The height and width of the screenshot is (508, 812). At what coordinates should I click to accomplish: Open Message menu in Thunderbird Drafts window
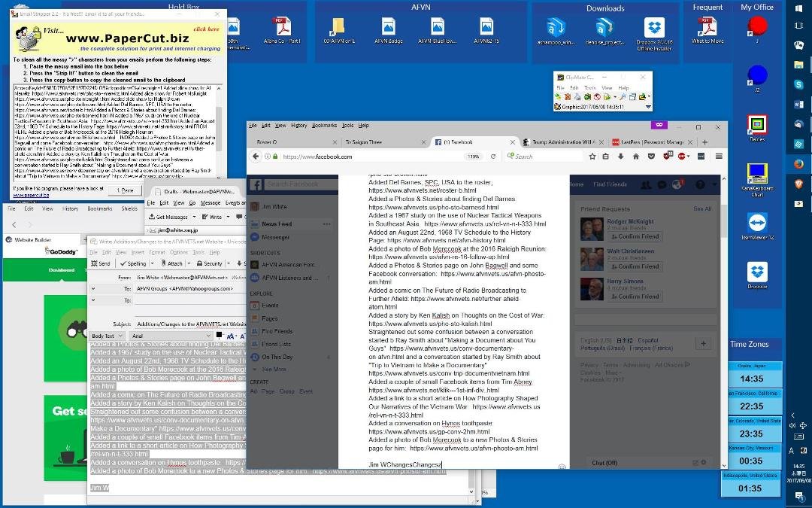point(211,202)
